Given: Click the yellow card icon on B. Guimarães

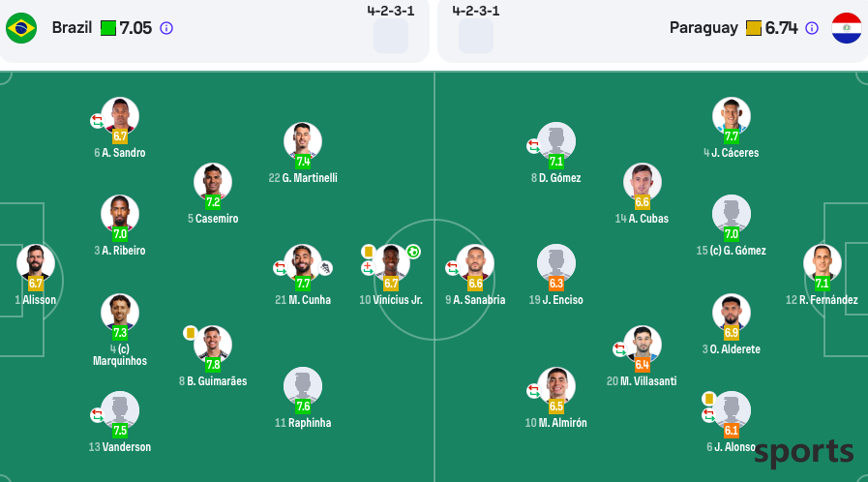Looking at the screenshot, I should tap(191, 333).
